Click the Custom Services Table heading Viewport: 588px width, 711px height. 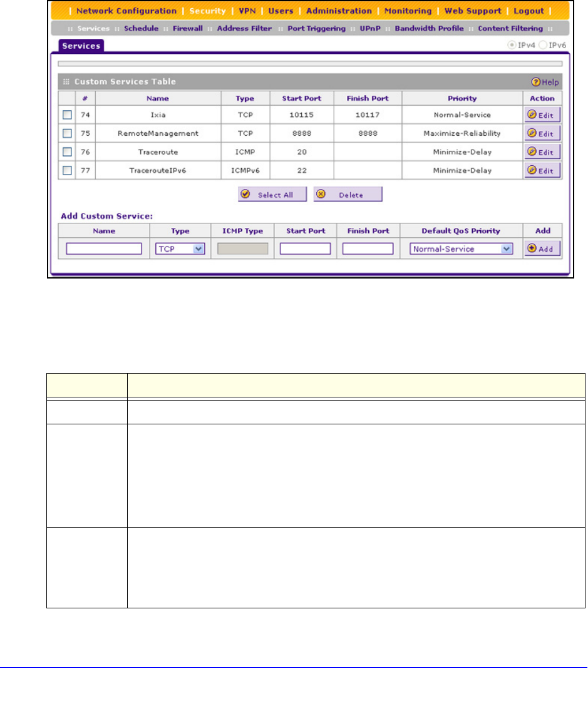125,81
